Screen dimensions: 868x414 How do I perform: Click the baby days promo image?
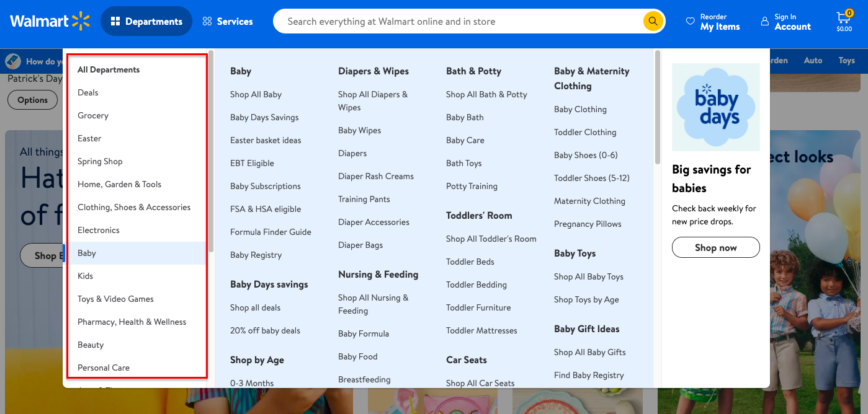(716, 107)
